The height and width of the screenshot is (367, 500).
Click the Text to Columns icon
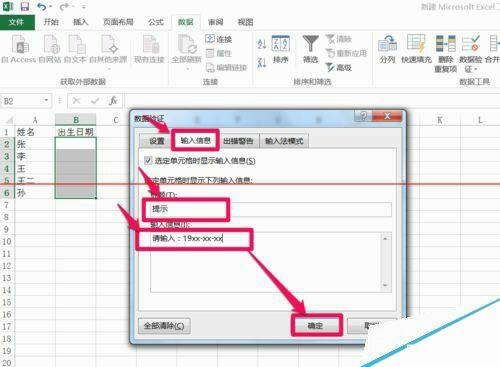point(387,49)
